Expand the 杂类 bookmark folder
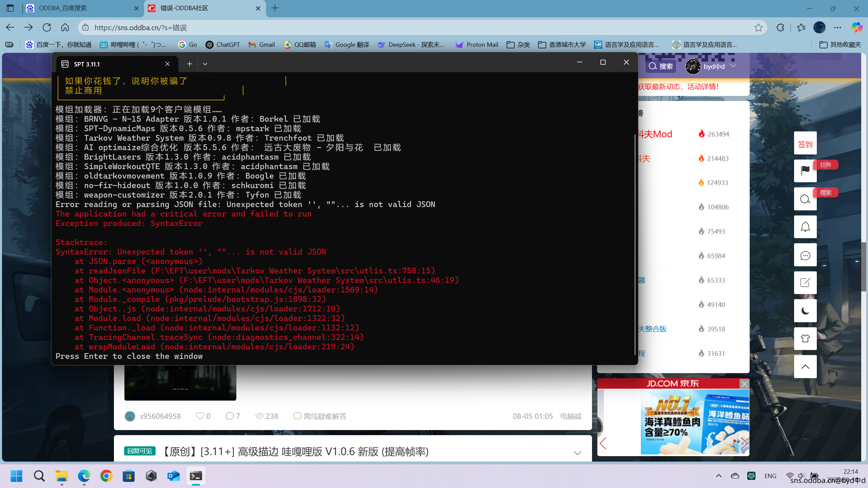The height and width of the screenshot is (488, 868). 518,44
